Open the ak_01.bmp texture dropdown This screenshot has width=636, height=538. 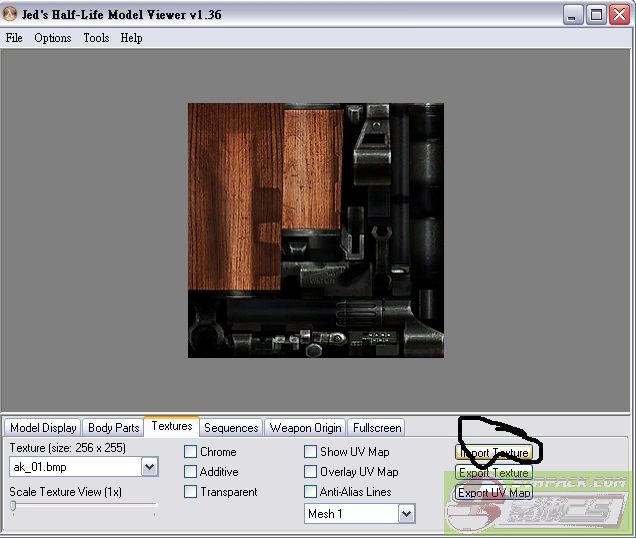click(x=149, y=467)
